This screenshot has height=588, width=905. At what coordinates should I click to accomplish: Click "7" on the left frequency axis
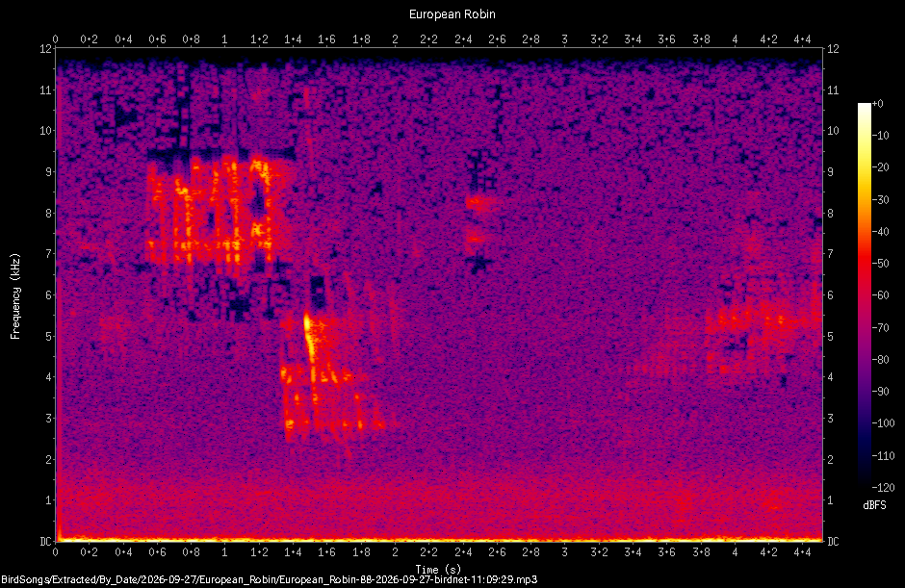click(49, 254)
